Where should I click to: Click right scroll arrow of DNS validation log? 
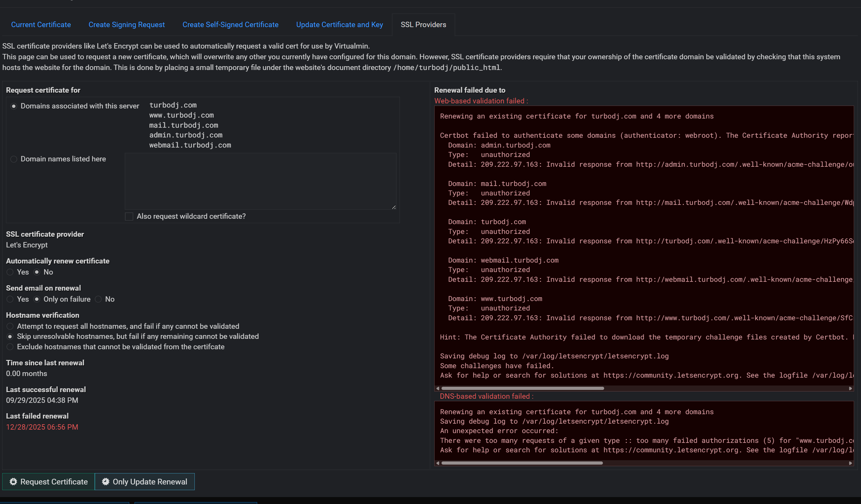[850, 463]
